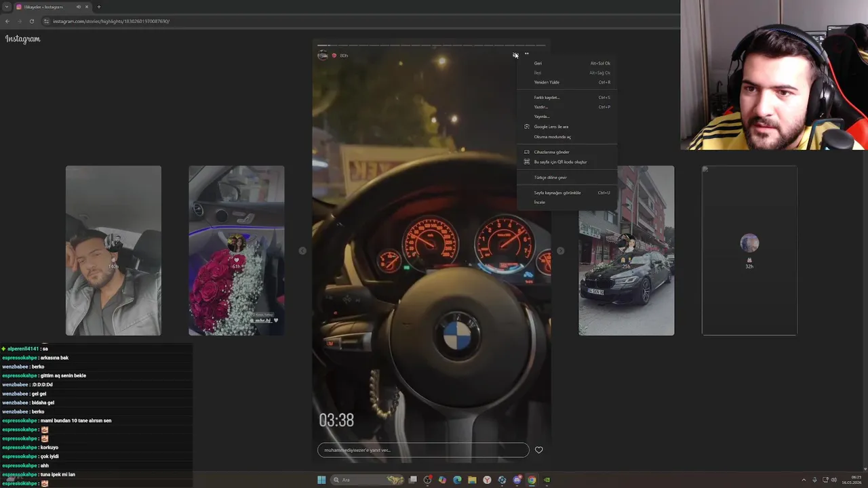Click the taskbar Ara search box
The image size is (868, 488).
[x=368, y=480]
